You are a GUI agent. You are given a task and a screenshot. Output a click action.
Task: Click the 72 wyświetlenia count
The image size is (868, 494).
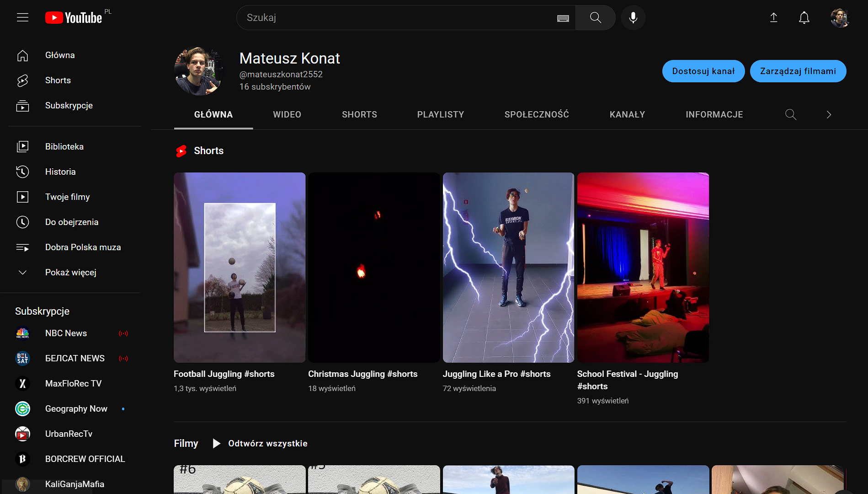click(469, 388)
